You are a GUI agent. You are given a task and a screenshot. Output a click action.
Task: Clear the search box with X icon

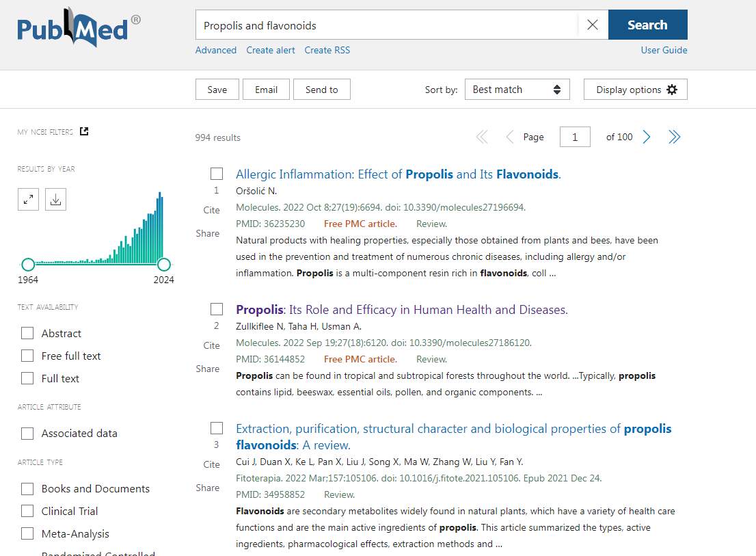[x=593, y=25]
